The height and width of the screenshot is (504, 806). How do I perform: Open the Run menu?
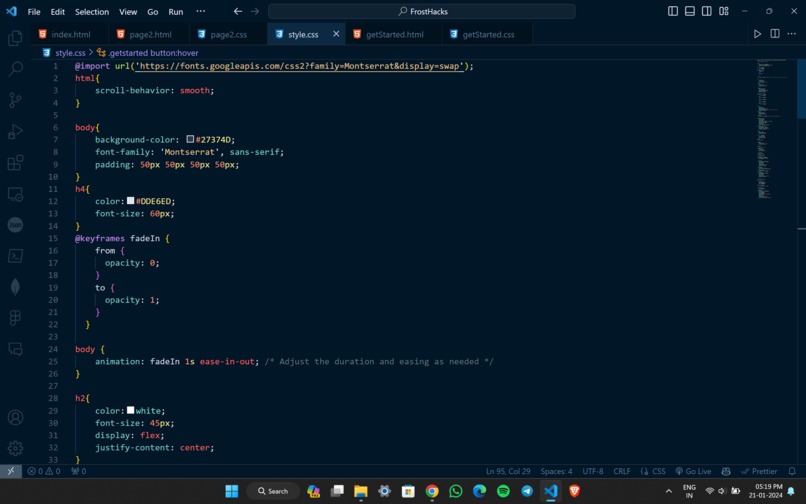(176, 11)
